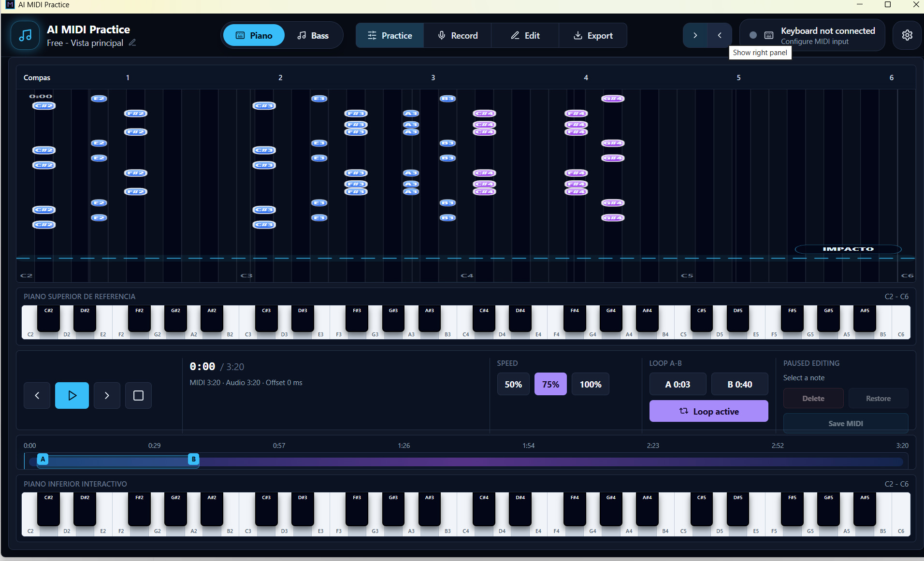Image resolution: width=924 pixels, height=561 pixels.
Task: Click the 0:00 current time display
Action: 202,366
